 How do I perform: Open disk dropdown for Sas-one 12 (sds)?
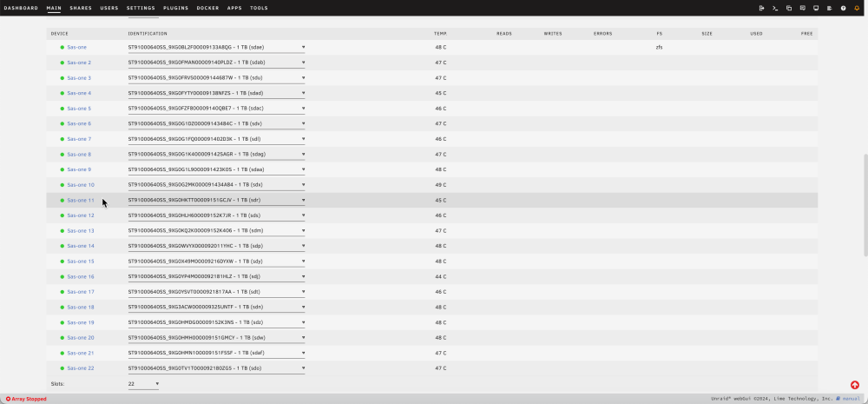click(216, 215)
